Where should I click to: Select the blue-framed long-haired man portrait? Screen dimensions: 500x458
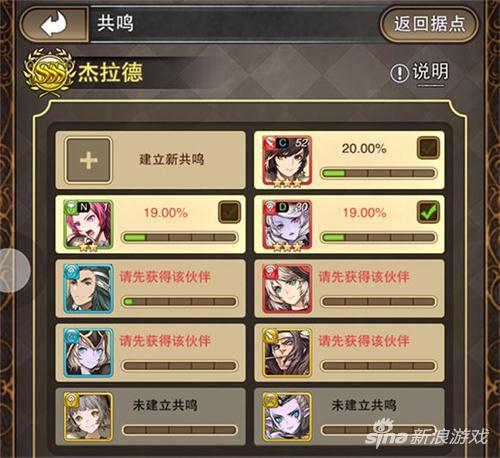[x=88, y=289]
